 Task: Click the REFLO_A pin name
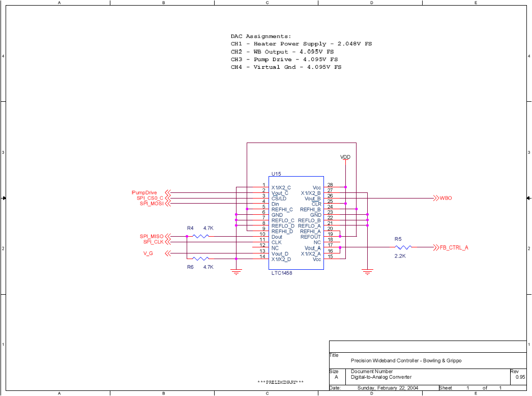309,226
